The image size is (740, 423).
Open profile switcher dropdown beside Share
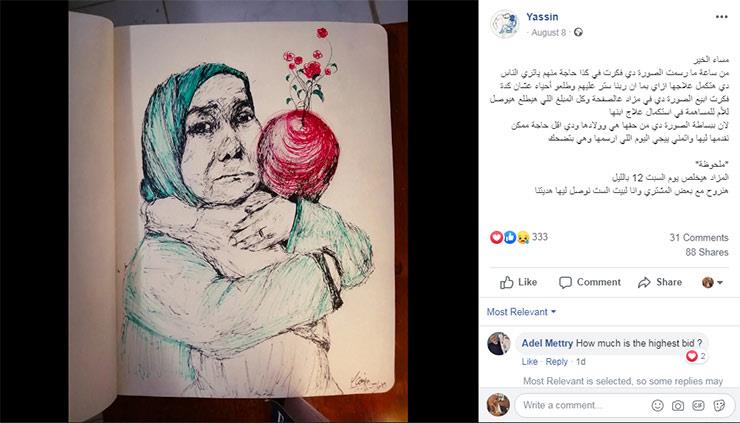[x=712, y=282]
